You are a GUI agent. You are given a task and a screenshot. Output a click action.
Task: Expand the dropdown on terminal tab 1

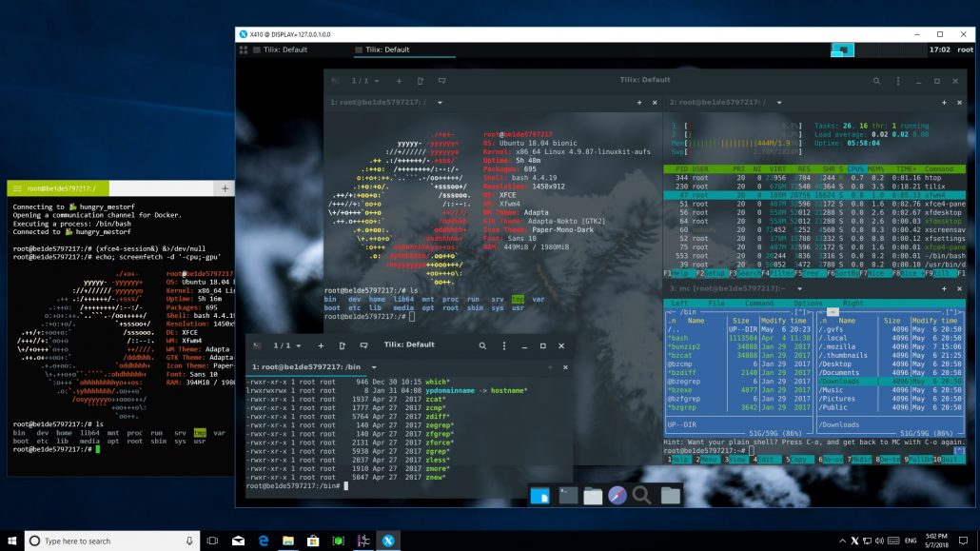click(x=440, y=102)
